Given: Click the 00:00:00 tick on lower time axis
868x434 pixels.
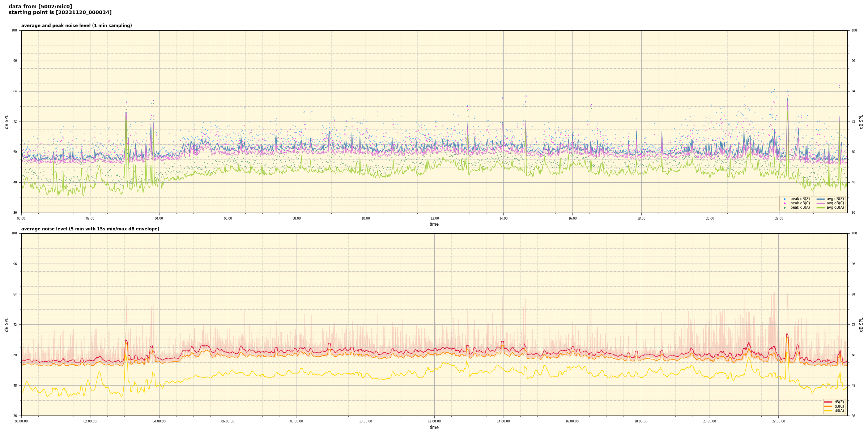Looking at the screenshot, I should point(21,421).
